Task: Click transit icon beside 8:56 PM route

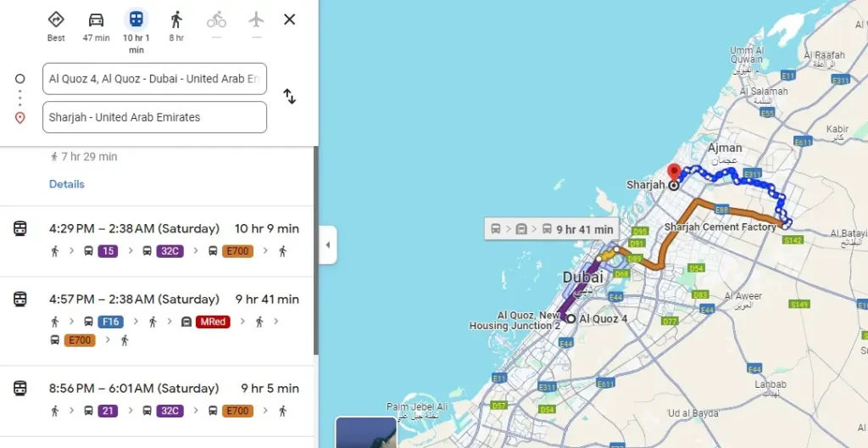Action: (20, 388)
